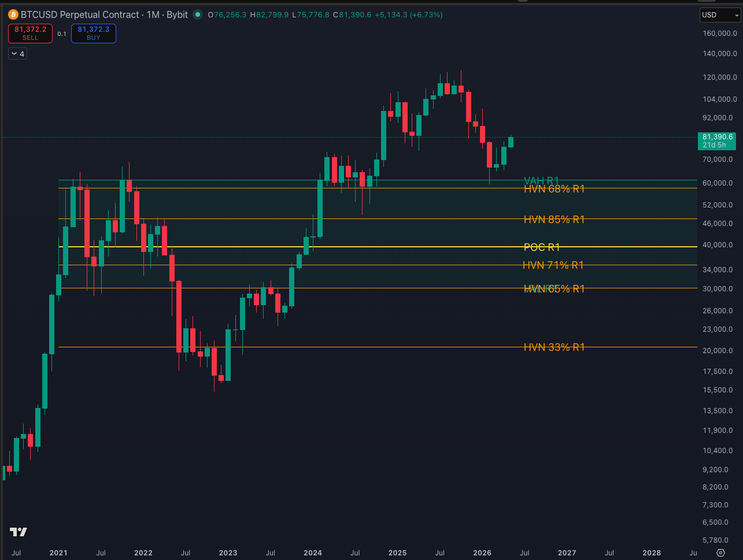This screenshot has height=560, width=743.
Task: Click the 2028 label on time axis
Action: coord(652,553)
